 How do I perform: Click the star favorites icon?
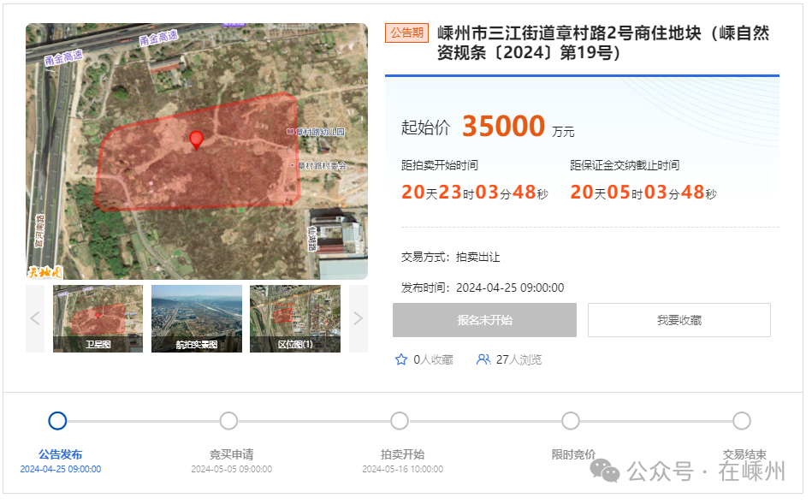point(401,359)
